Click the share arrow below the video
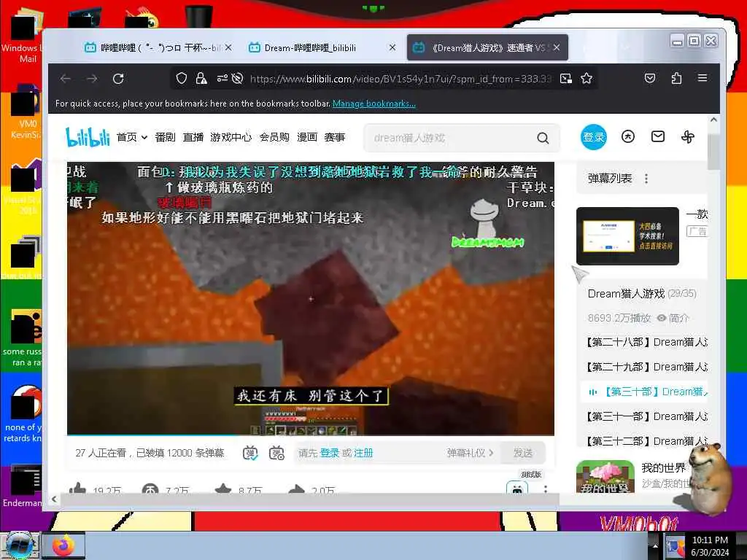The height and width of the screenshot is (560, 747). tap(296, 489)
